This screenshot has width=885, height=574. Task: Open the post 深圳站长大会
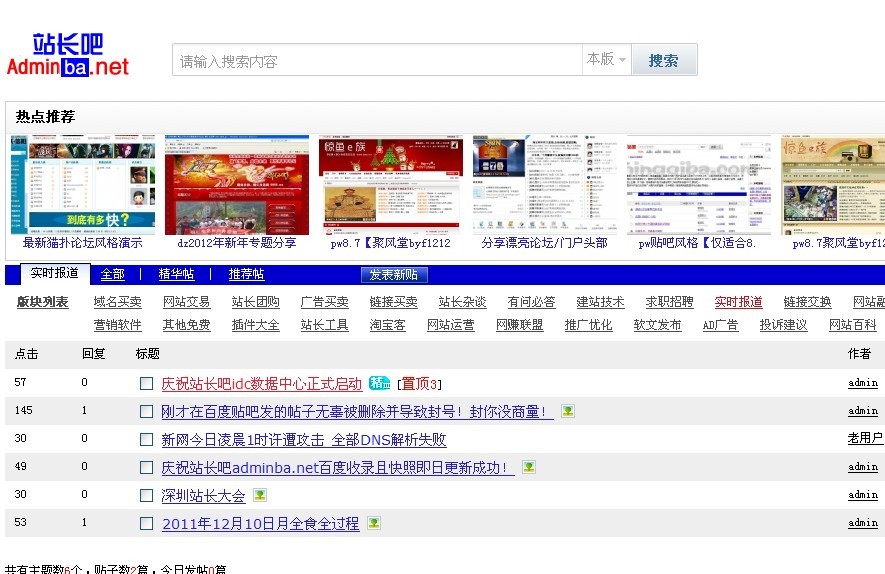pos(203,496)
